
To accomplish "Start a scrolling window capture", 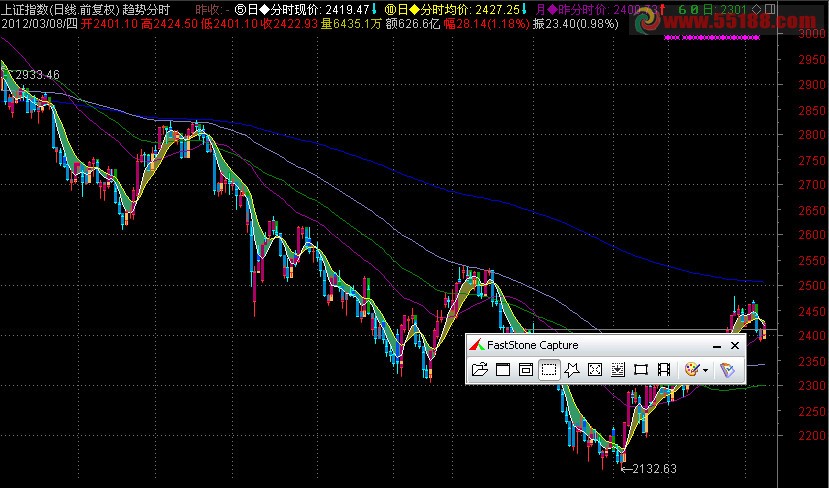I will tap(618, 370).
